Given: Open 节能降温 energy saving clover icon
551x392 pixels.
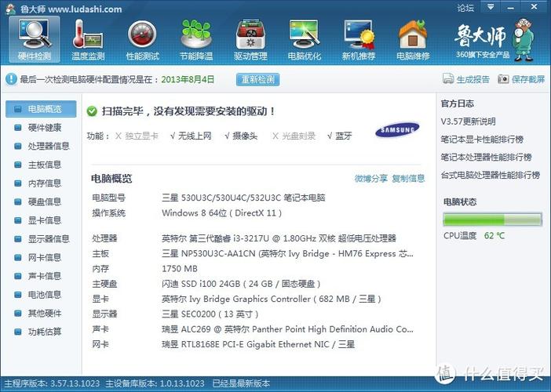Looking at the screenshot, I should (x=196, y=40).
